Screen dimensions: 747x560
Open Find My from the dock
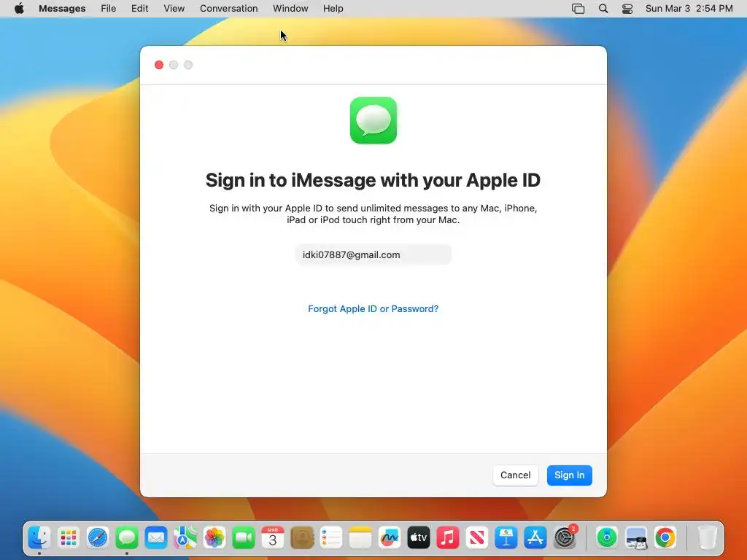(x=607, y=537)
